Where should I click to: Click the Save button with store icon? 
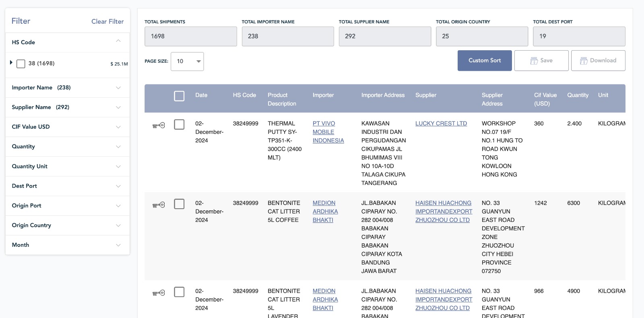click(x=541, y=61)
